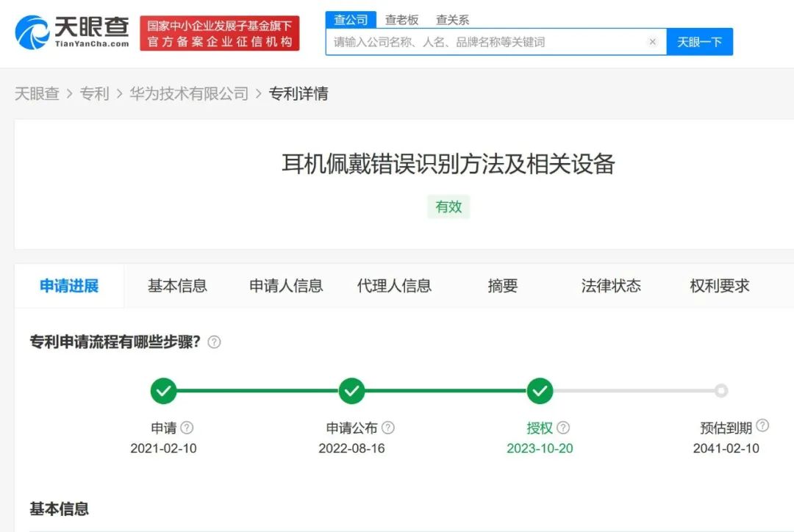This screenshot has height=532, width=794.
Task: Switch to the 法律状态 tab
Action: click(611, 286)
